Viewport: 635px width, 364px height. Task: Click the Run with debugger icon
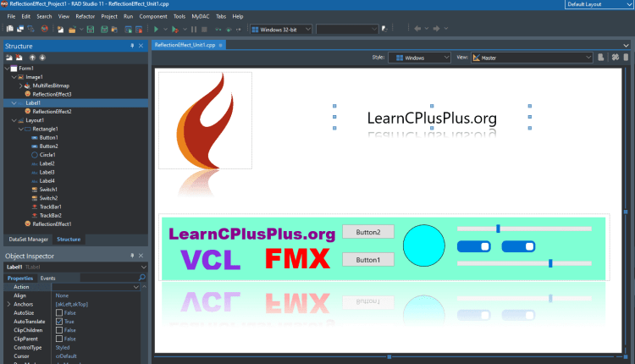[x=175, y=29]
